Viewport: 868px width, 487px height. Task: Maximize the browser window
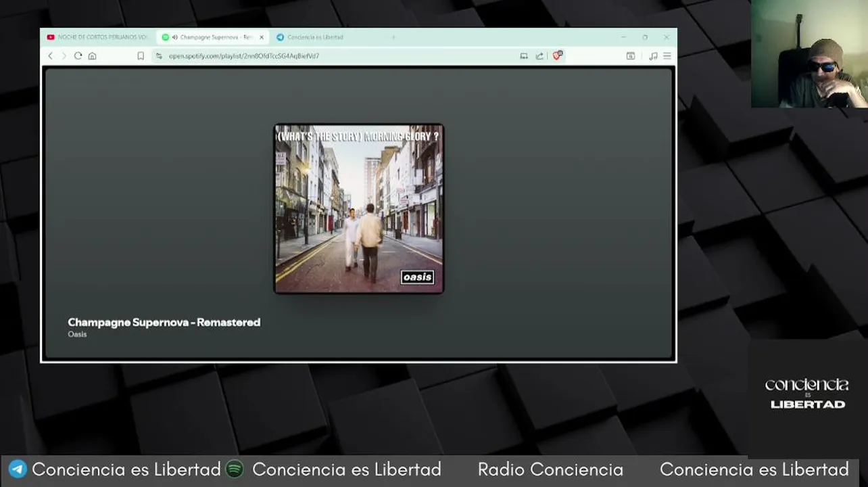coord(645,37)
